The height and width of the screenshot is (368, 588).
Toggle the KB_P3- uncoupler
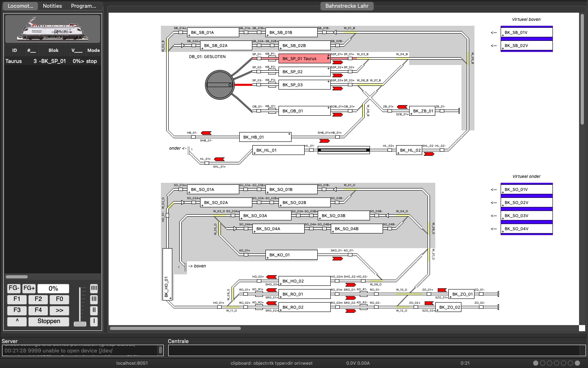272,85
